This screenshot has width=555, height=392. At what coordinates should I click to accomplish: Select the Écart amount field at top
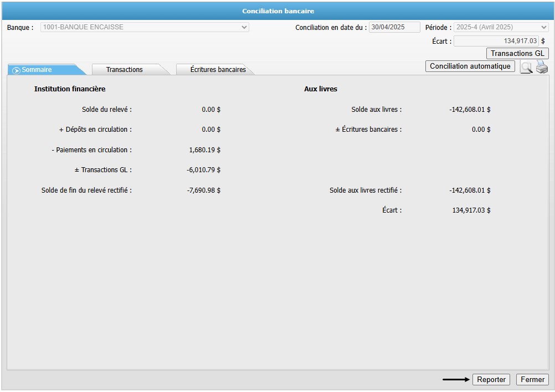tap(496, 41)
